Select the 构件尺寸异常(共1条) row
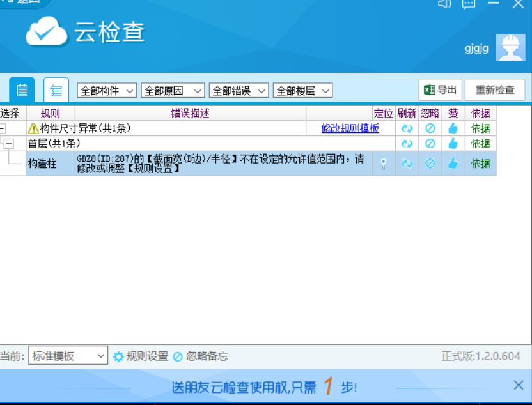Image resolution: width=532 pixels, height=405 pixels. 166,128
